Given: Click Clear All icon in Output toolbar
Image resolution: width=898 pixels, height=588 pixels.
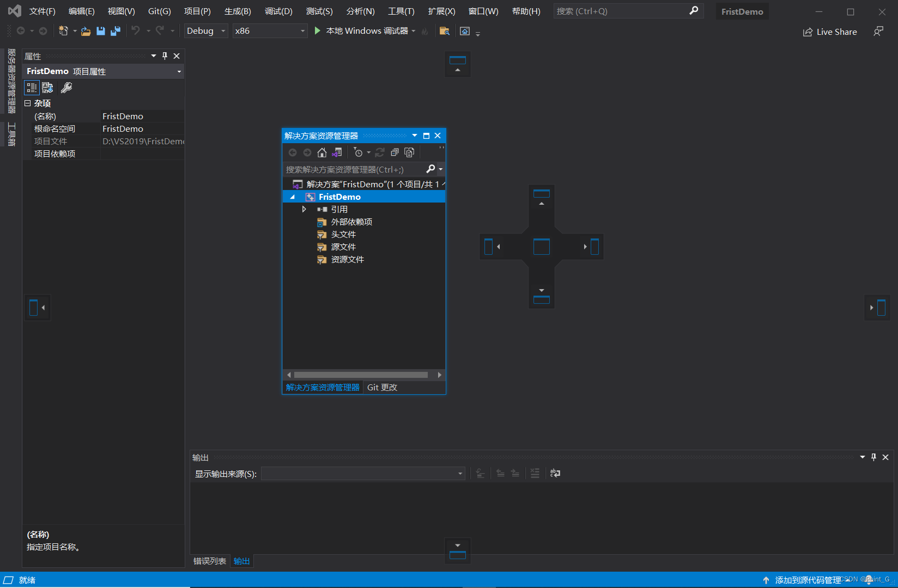Looking at the screenshot, I should pos(535,473).
